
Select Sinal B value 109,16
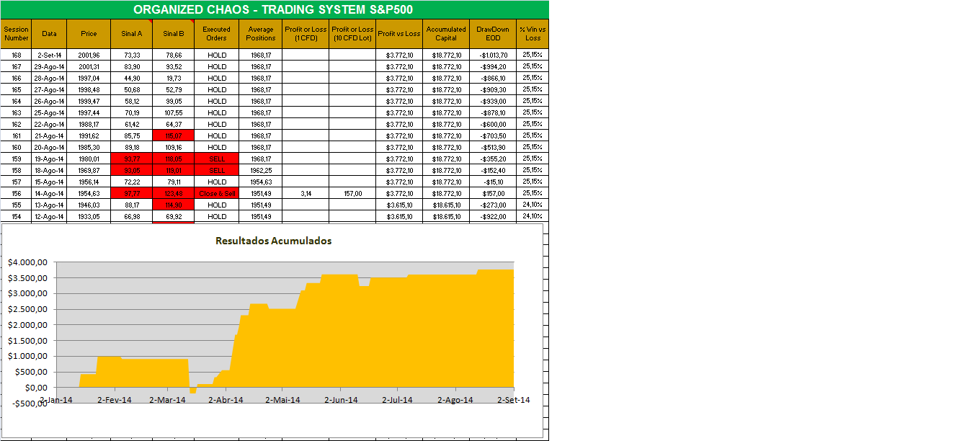click(x=174, y=147)
